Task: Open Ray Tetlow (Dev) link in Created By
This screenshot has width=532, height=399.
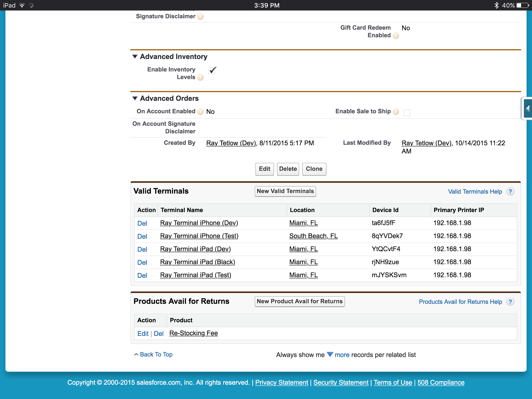Action: pyautogui.click(x=231, y=143)
